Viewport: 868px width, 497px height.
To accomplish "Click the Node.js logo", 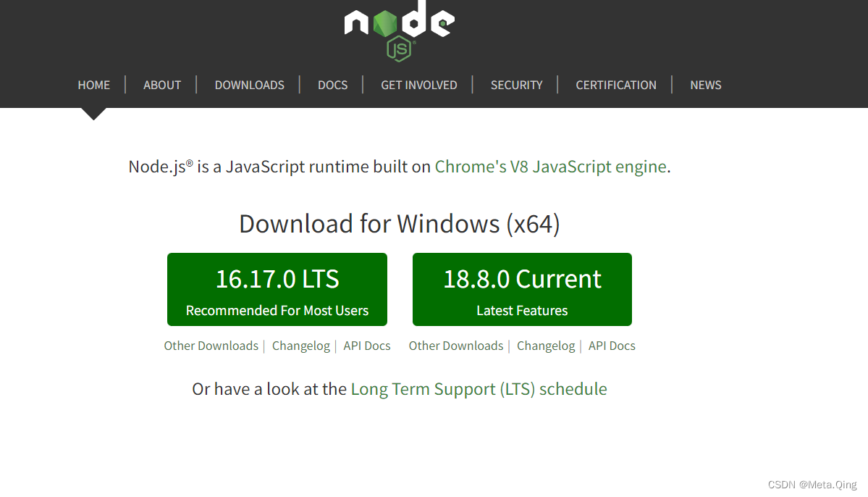I will point(399,30).
